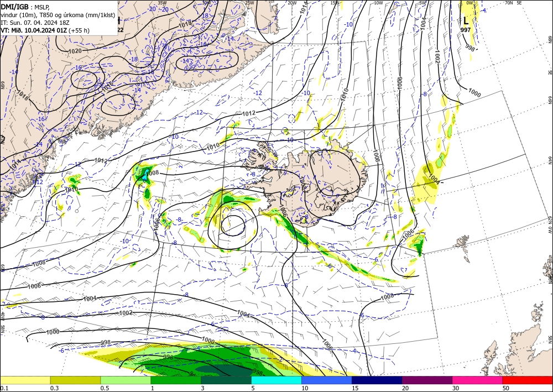This screenshot has width=553, height=392.
Task: Select the cyan 5 mm legend swatch
Action: coord(276,380)
